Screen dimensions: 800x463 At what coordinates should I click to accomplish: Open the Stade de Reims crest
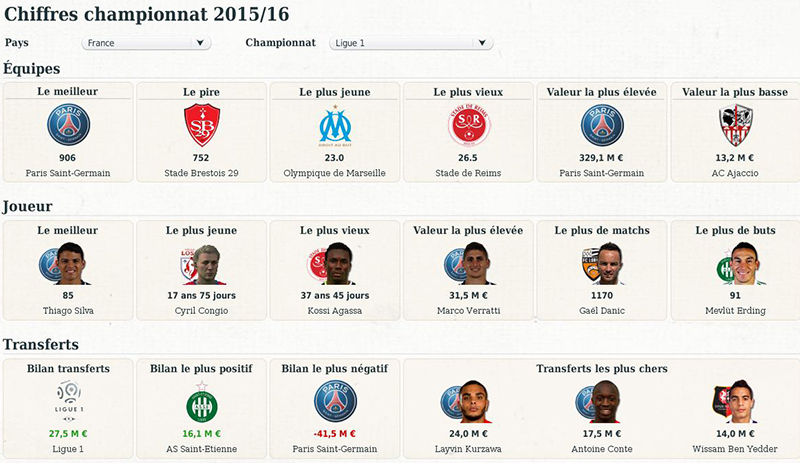[469, 125]
